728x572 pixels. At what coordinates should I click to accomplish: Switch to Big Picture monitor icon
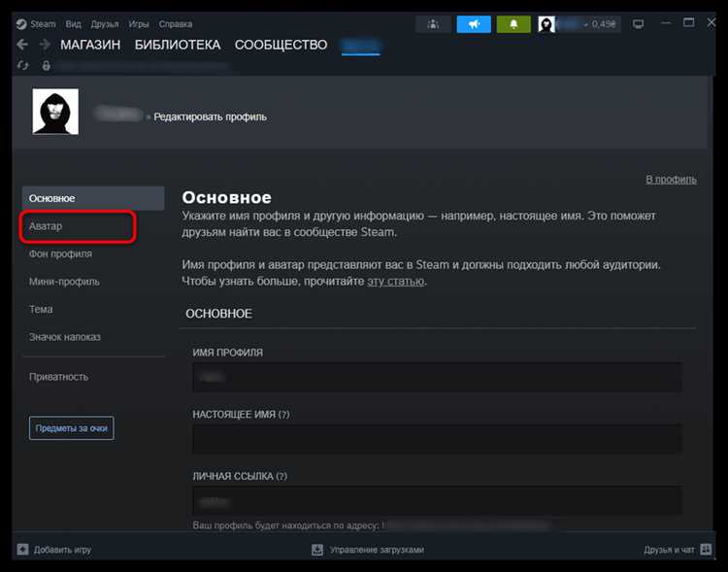pyautogui.click(x=639, y=24)
